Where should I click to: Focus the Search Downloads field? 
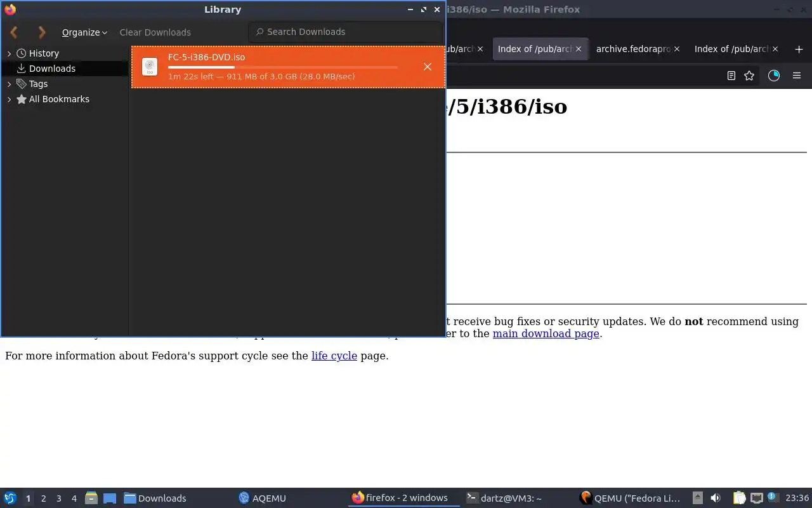[x=345, y=32]
